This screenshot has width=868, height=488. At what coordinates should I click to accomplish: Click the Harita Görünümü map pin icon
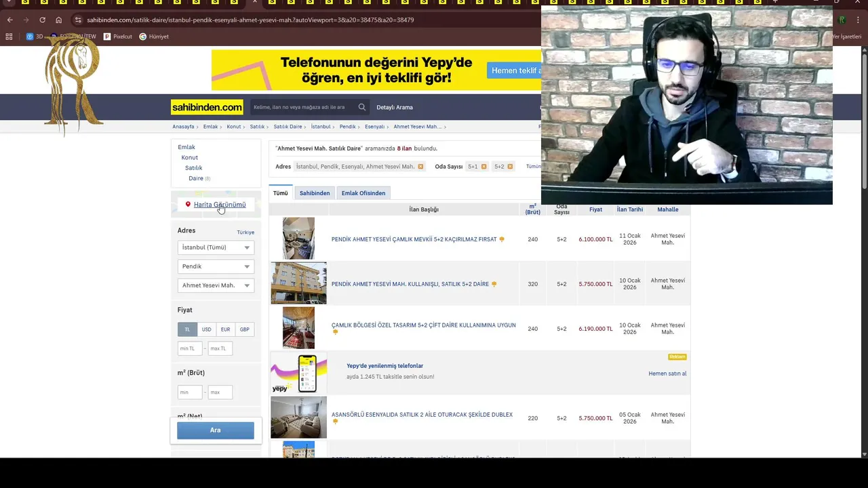[x=188, y=204]
